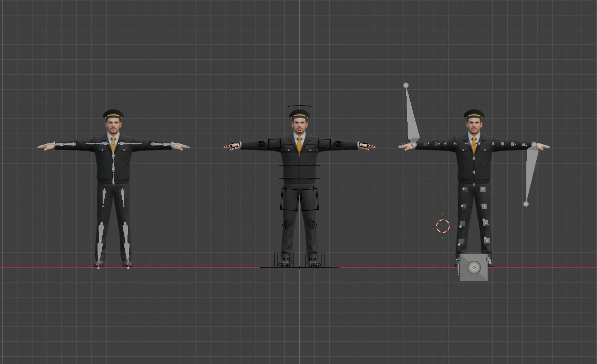This screenshot has width=597, height=364.
Task: Select middle character's screen-left thigh box control
Action: pyautogui.click(x=289, y=199)
